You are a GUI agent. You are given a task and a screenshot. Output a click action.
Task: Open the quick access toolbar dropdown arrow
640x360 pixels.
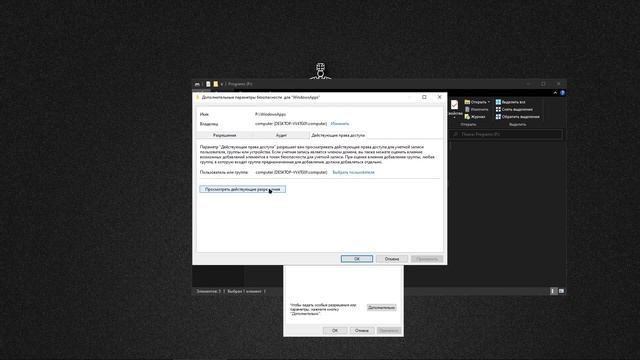pyautogui.click(x=222, y=84)
